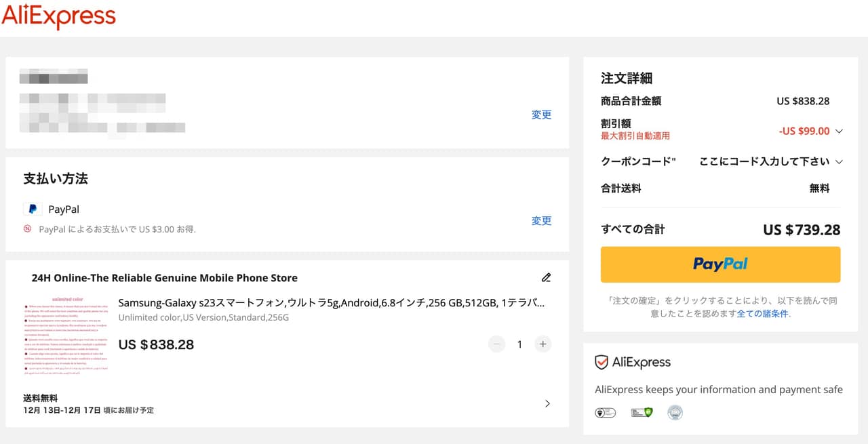Open the Samsung Galaxy S23 product thumbnail
868x444 pixels.
66,335
